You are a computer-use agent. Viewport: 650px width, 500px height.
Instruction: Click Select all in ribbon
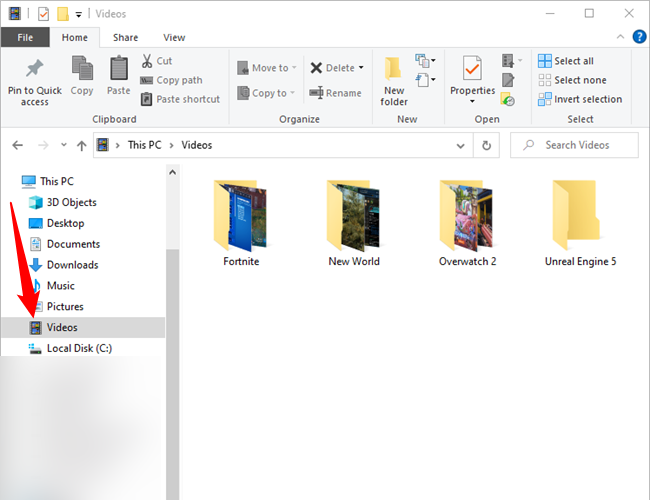point(566,61)
